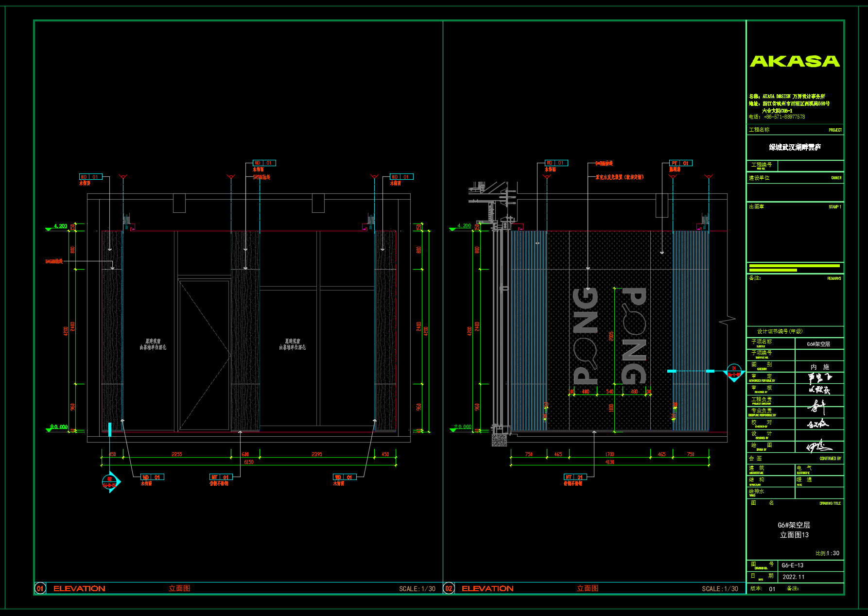Click the 会签 CONFIRMED BY label

click(795, 458)
